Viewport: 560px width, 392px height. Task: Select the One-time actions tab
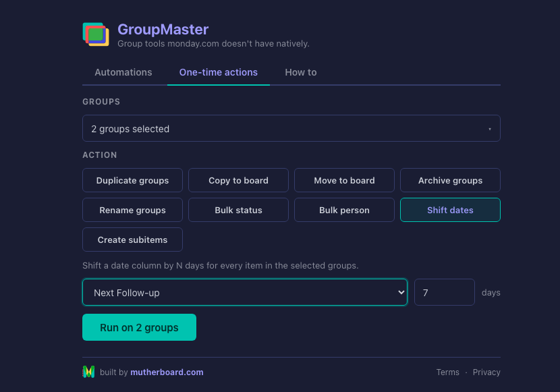point(218,72)
